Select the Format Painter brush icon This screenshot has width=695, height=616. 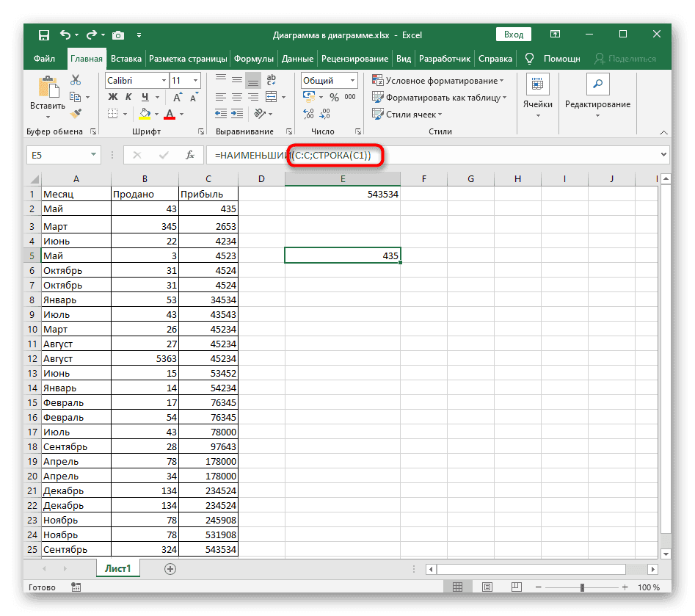click(x=76, y=113)
